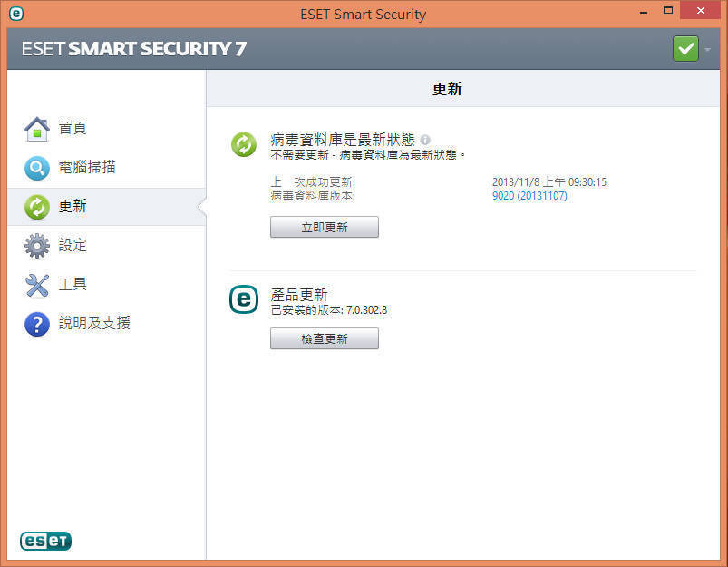
Task: Click the green checkmark protection status icon
Action: click(x=685, y=48)
